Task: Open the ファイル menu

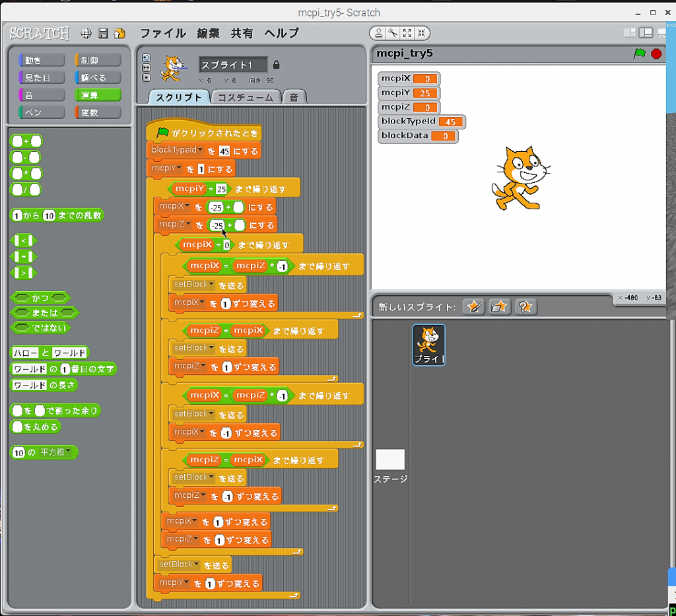Action: 162,33
